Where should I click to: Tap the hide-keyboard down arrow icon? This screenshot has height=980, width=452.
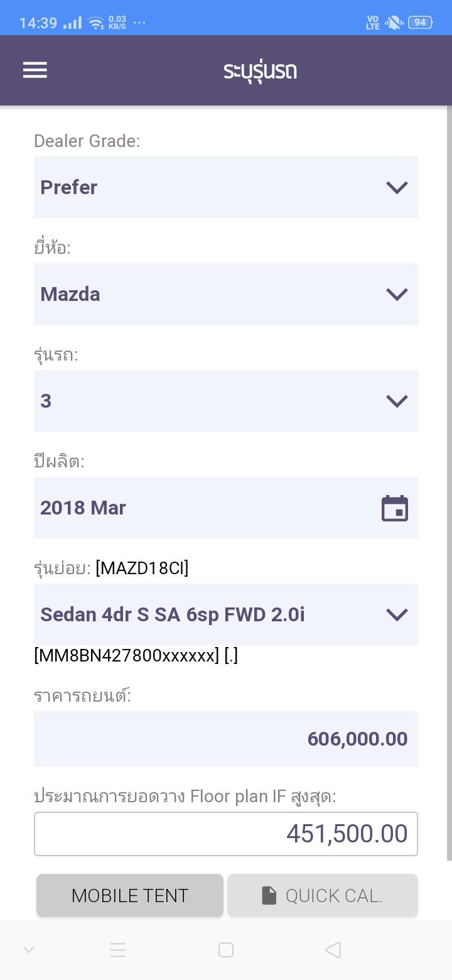29,950
